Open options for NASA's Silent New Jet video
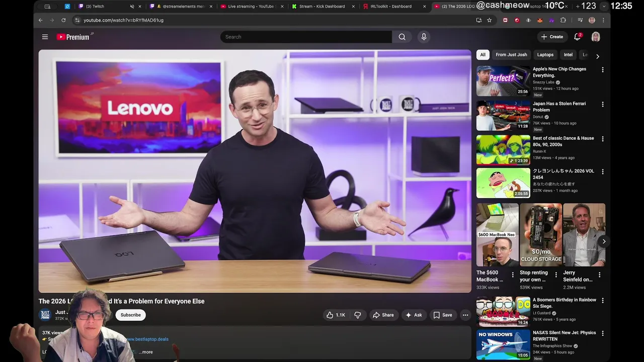This screenshot has height=362, width=644. click(602, 333)
